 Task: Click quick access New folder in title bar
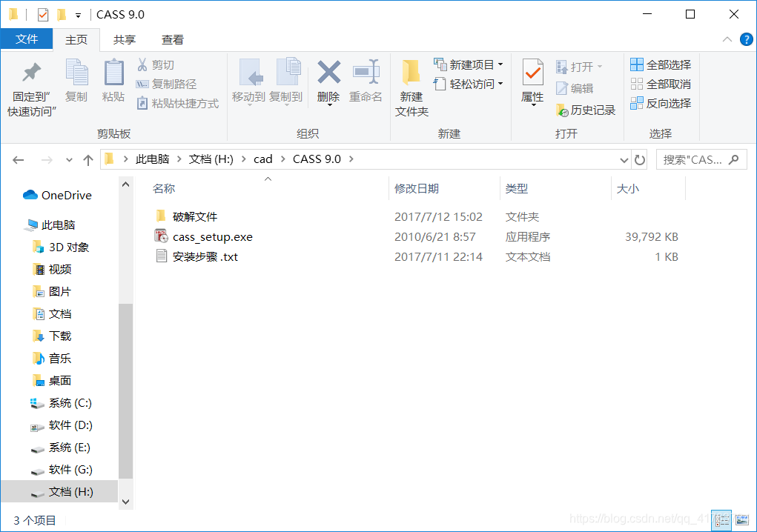pyautogui.click(x=62, y=15)
